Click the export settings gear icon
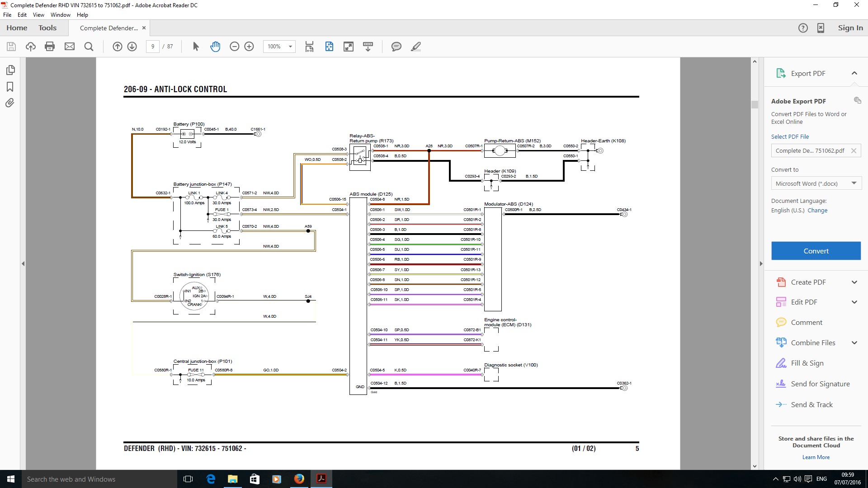 (x=857, y=100)
